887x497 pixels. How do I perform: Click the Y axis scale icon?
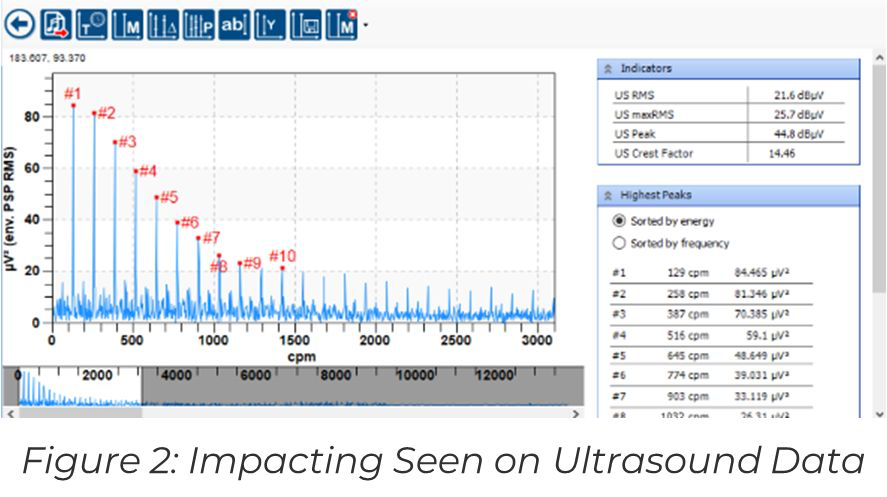pos(270,24)
